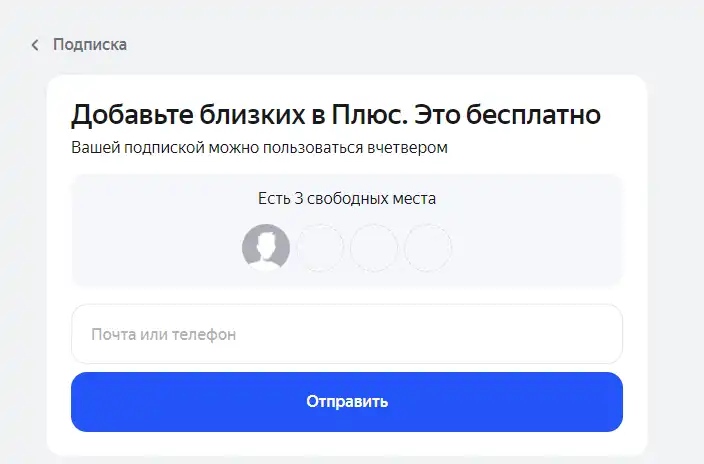Click the Почта или телефон placeholder text
Screen dimensions: 704x464
(x=163, y=334)
